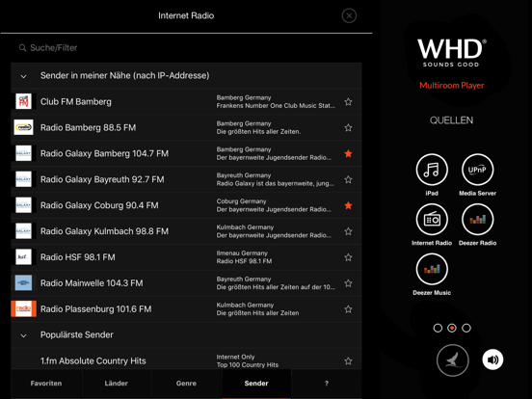532x399 pixels.
Task: Click the Radio Bamberg 88.5 FM logo
Action: pyautogui.click(x=23, y=127)
